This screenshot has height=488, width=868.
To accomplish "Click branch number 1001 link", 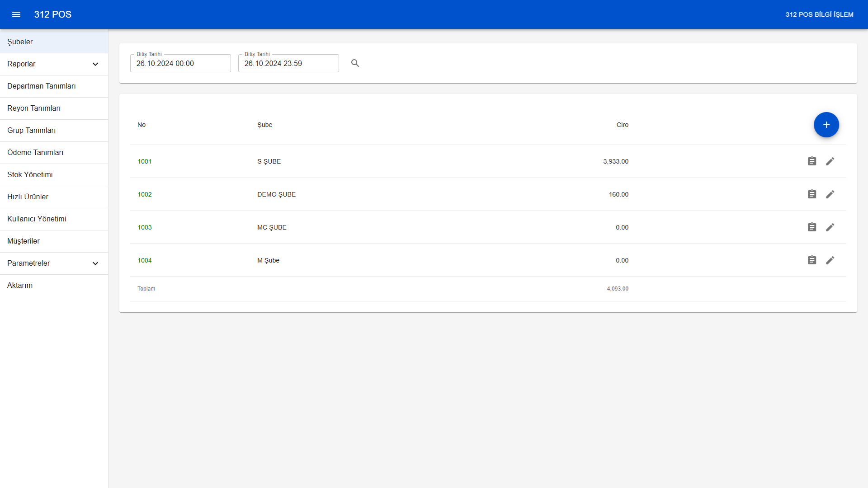I will click(145, 161).
